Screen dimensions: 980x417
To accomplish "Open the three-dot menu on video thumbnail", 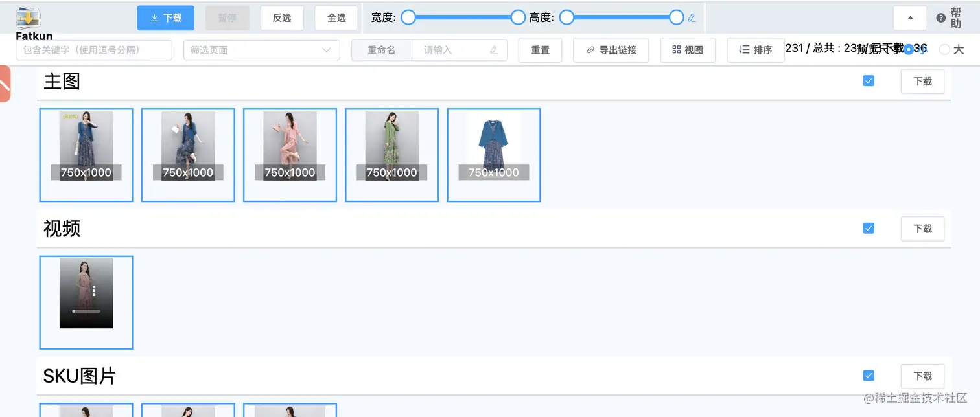I will [94, 291].
